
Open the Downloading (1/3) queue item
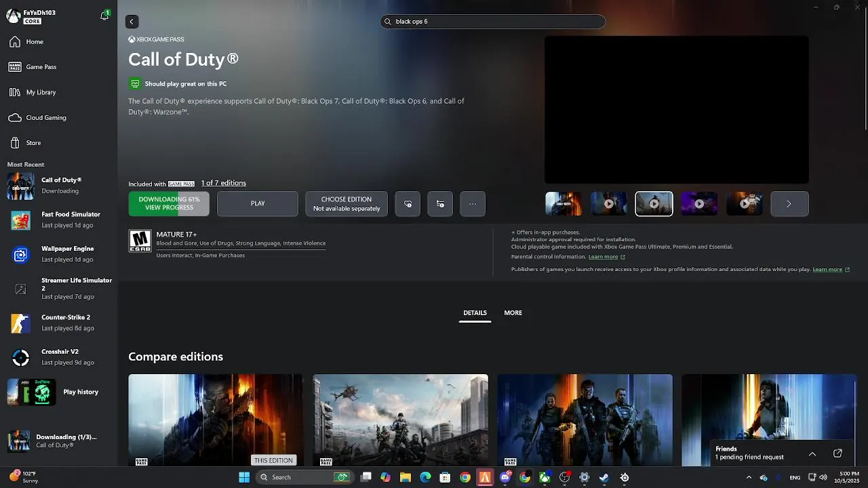pyautogui.click(x=58, y=441)
